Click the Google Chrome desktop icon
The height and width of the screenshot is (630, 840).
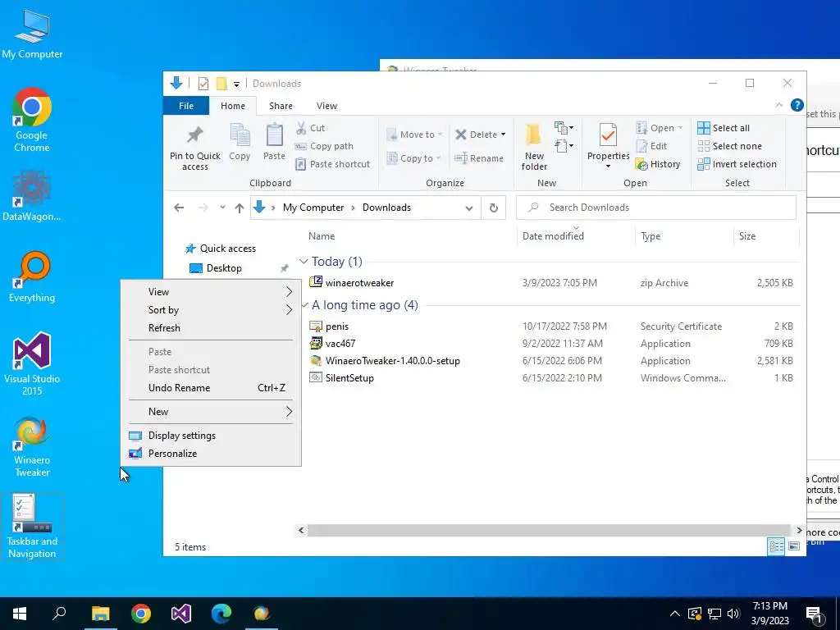pyautogui.click(x=32, y=121)
